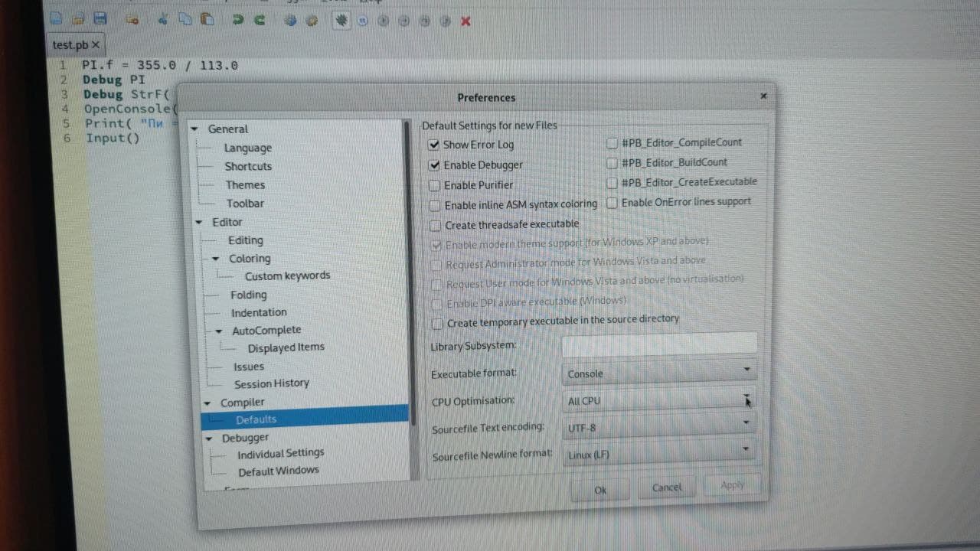Select Editing under Editor
The image size is (980, 551).
[246, 240]
